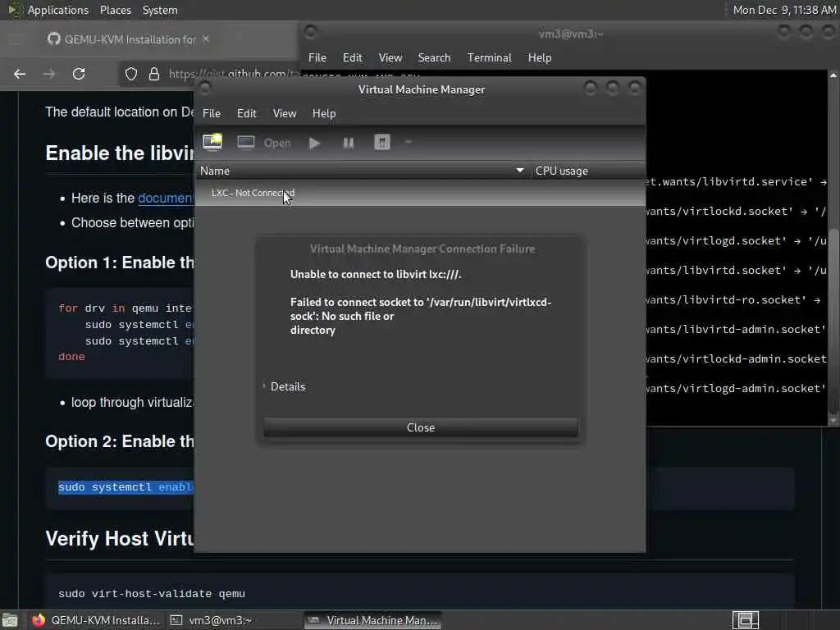Viewport: 840px width, 630px height.
Task: Close the Connection Failure dialog
Action: click(x=421, y=427)
